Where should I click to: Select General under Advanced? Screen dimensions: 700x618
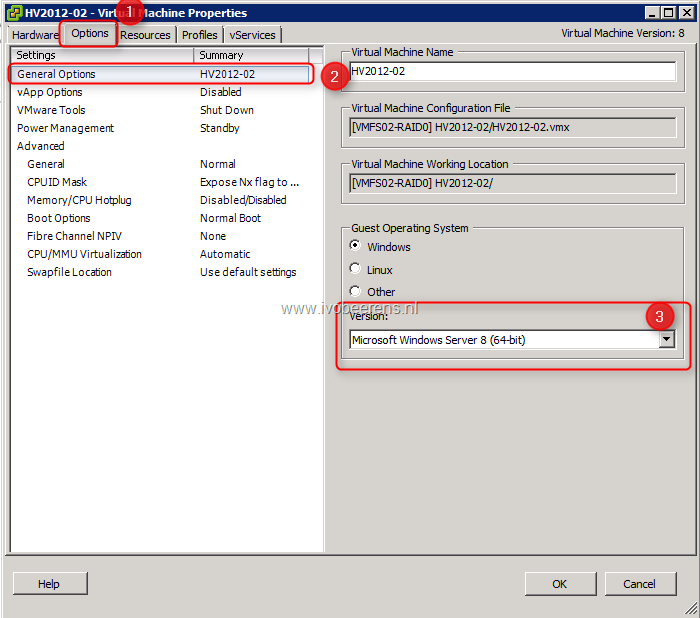coord(46,164)
